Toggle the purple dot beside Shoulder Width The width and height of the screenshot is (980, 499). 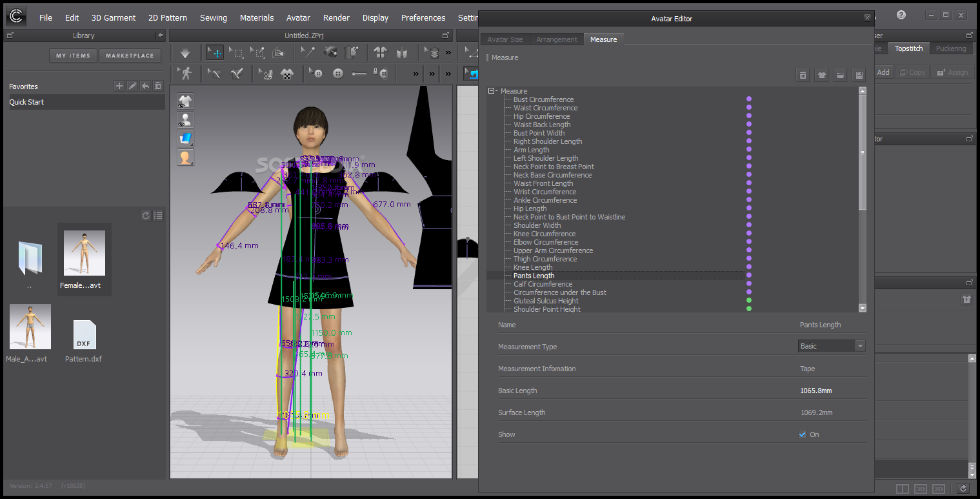coord(749,225)
